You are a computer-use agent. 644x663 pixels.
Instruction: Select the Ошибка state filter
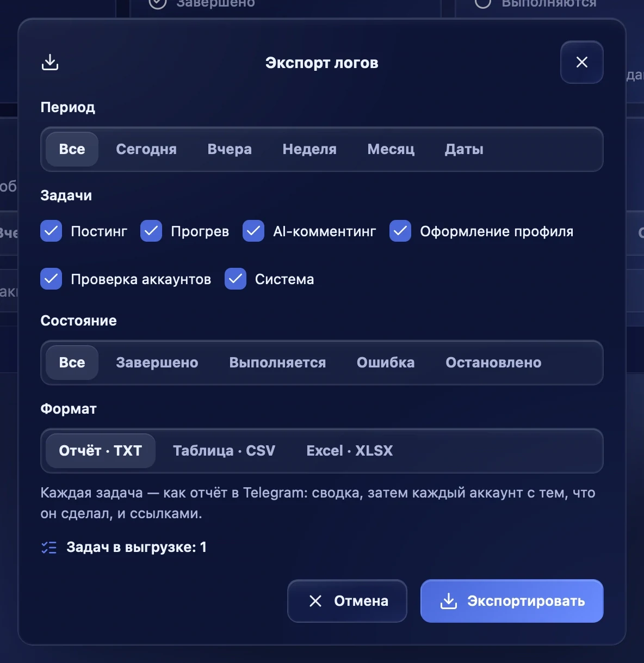click(386, 363)
